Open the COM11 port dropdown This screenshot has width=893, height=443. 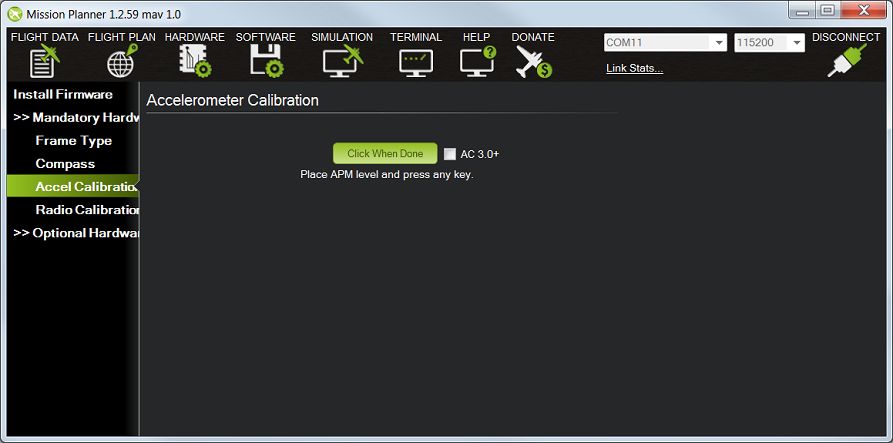(665, 42)
